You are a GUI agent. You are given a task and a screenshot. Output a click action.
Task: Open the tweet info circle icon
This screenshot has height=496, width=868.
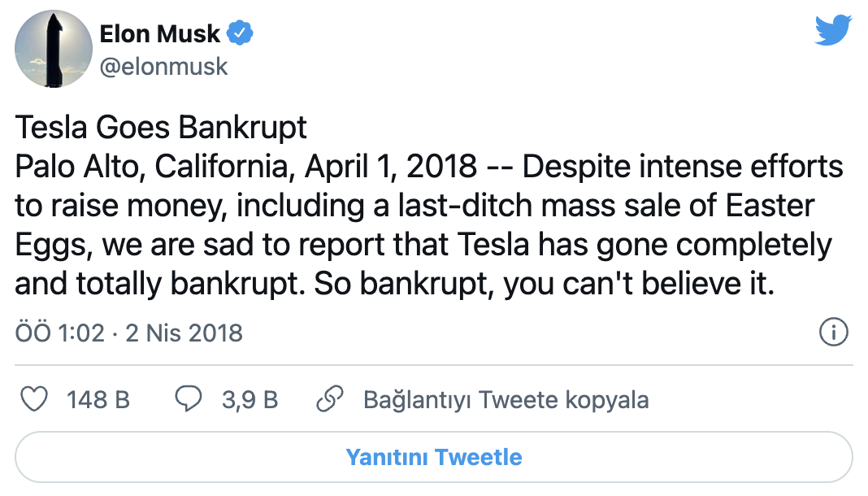point(834,333)
